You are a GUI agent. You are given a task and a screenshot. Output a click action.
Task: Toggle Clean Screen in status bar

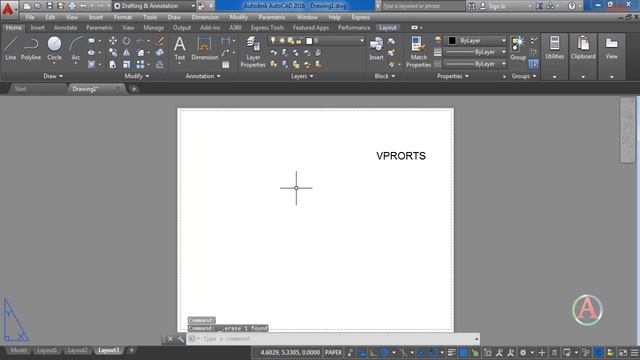click(623, 352)
